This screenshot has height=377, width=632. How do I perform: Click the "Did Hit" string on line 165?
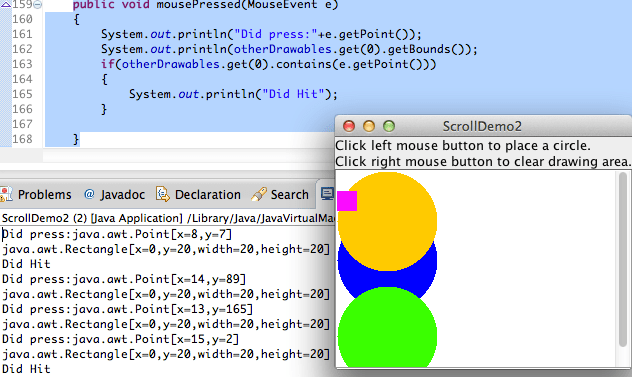click(x=293, y=94)
